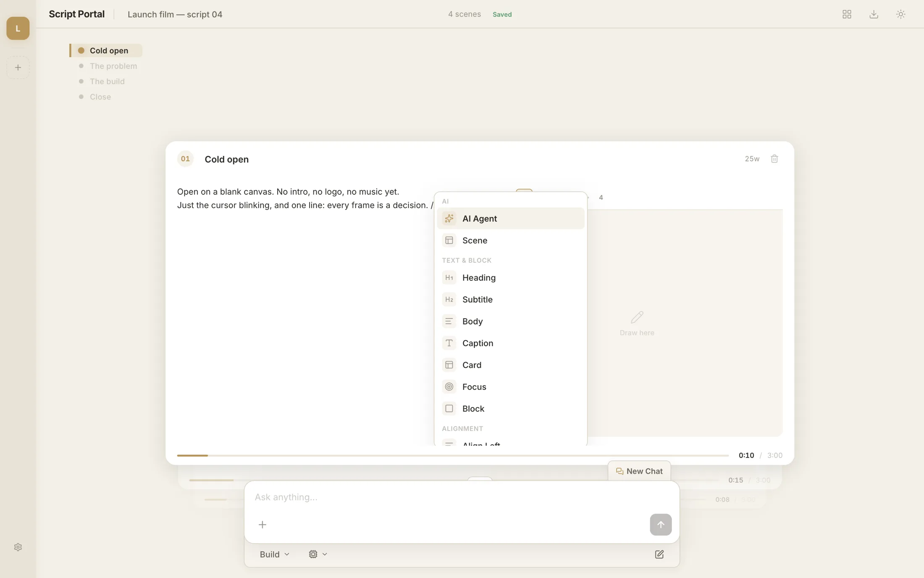Click the L workspace avatar

[x=18, y=28]
